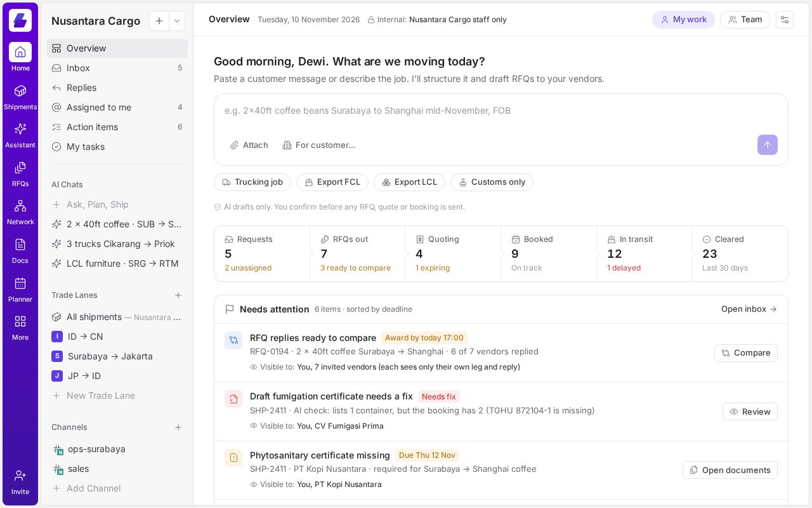Open the Planner calendar icon

[x=20, y=290]
